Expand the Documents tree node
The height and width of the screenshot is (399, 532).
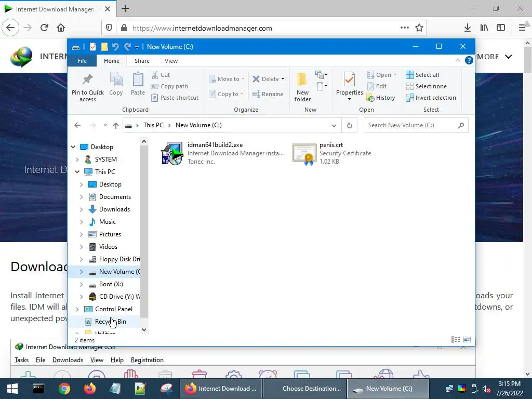click(81, 197)
